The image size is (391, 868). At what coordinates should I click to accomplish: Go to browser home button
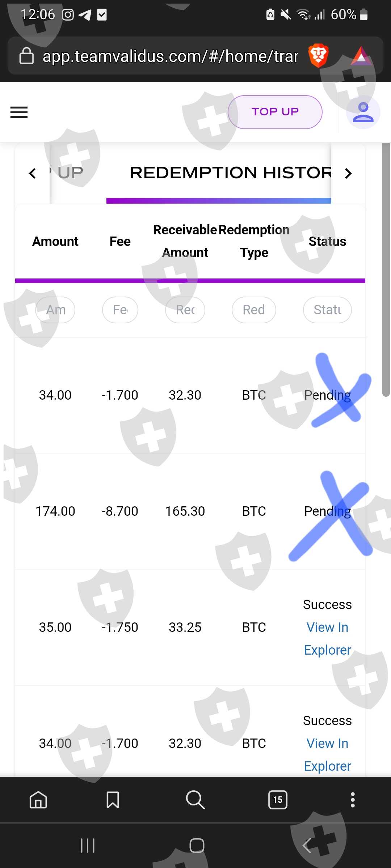[38, 799]
